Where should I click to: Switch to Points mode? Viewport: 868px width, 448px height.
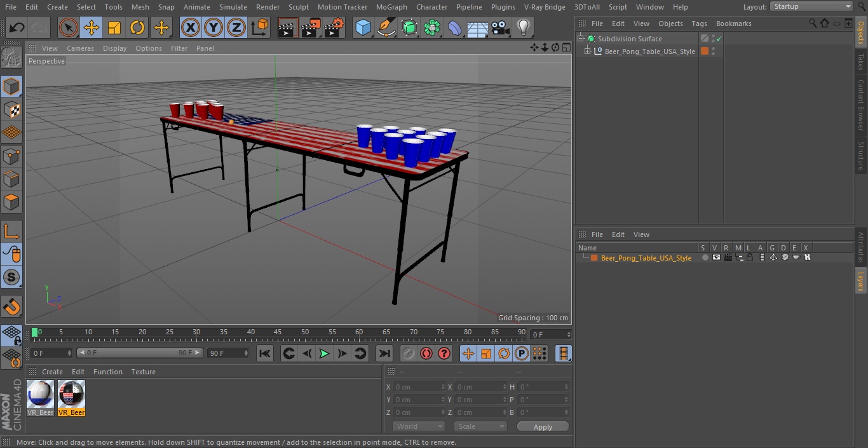11,156
